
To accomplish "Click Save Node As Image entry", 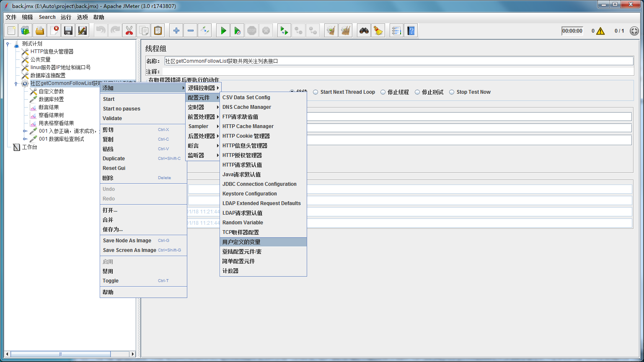I will click(143, 241).
